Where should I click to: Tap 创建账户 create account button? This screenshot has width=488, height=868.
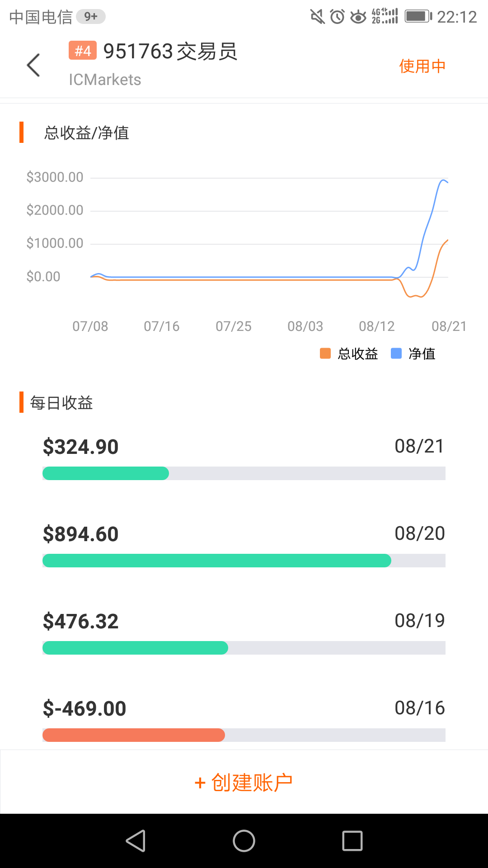[244, 782]
